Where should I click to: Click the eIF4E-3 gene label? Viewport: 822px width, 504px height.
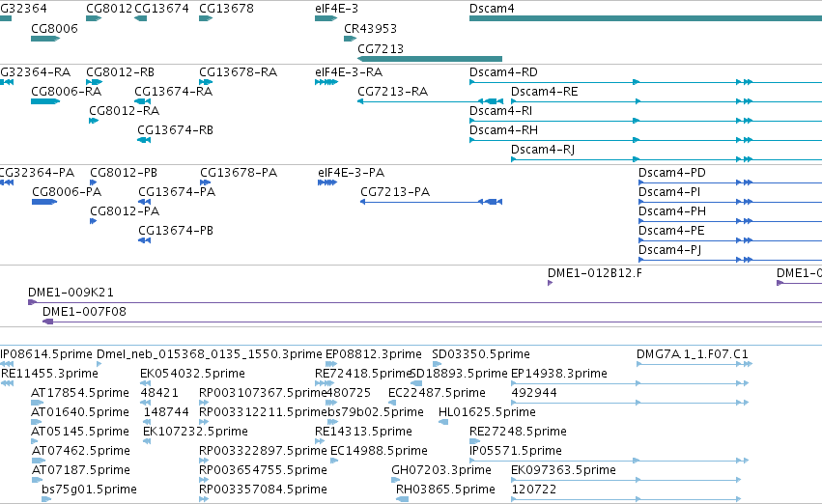tap(336, 9)
